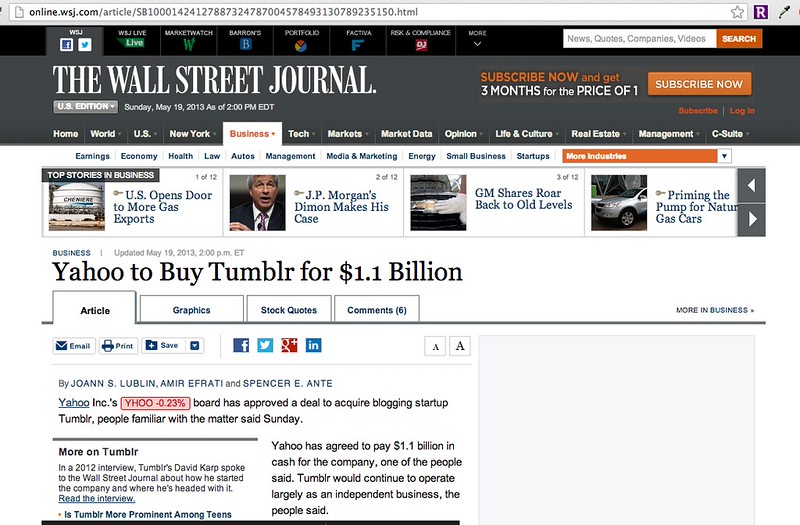Open Real Estate navigation menu
This screenshot has width=800, height=525.
598,134
